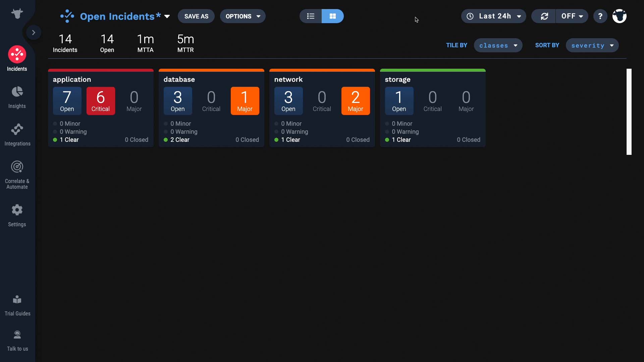
Task: Expand the sidebar with arrow chevron
Action: point(34,33)
